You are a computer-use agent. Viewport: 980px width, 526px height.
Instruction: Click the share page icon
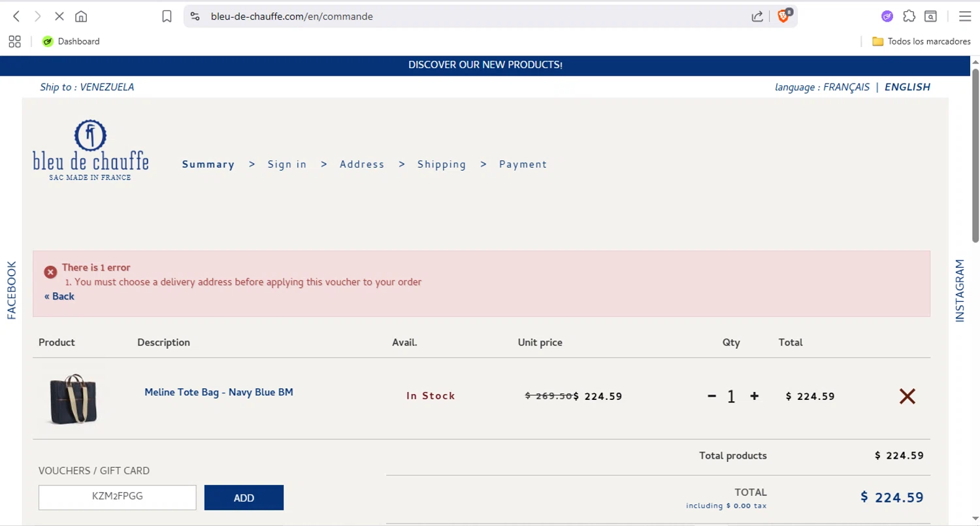pyautogui.click(x=757, y=16)
